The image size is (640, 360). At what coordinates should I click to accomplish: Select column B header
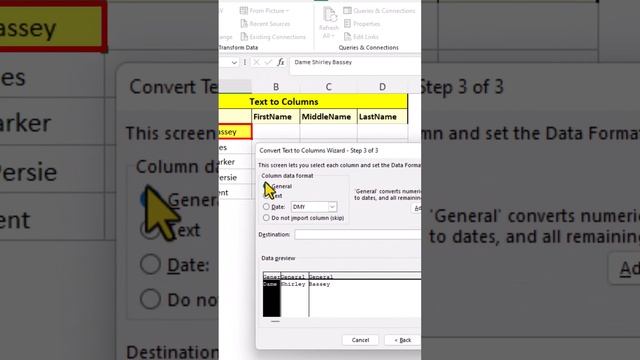tap(276, 87)
